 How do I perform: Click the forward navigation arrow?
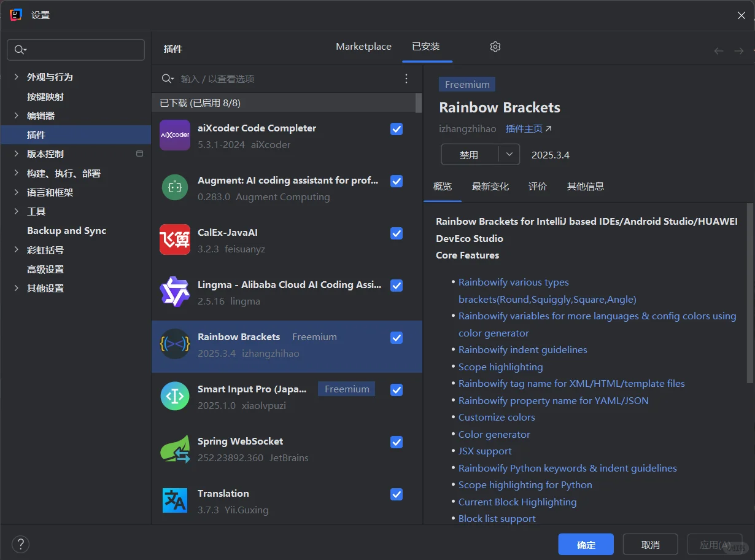[739, 51]
